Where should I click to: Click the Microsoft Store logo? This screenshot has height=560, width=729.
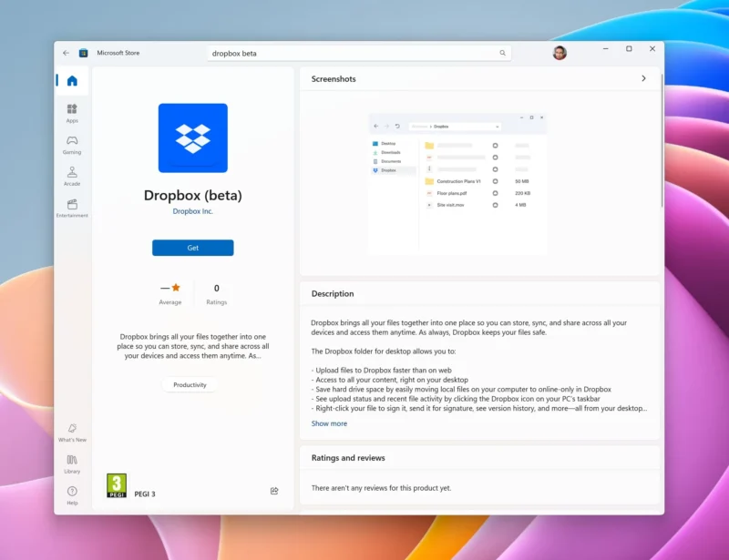coord(83,53)
